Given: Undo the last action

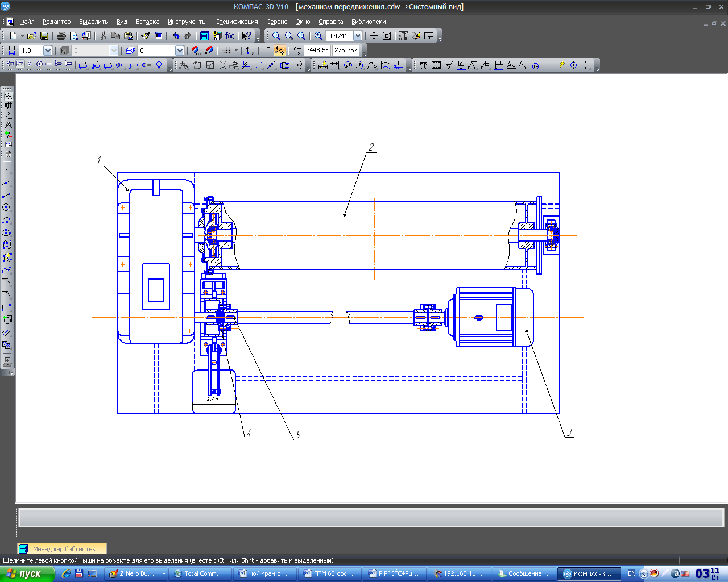Looking at the screenshot, I should [x=176, y=36].
